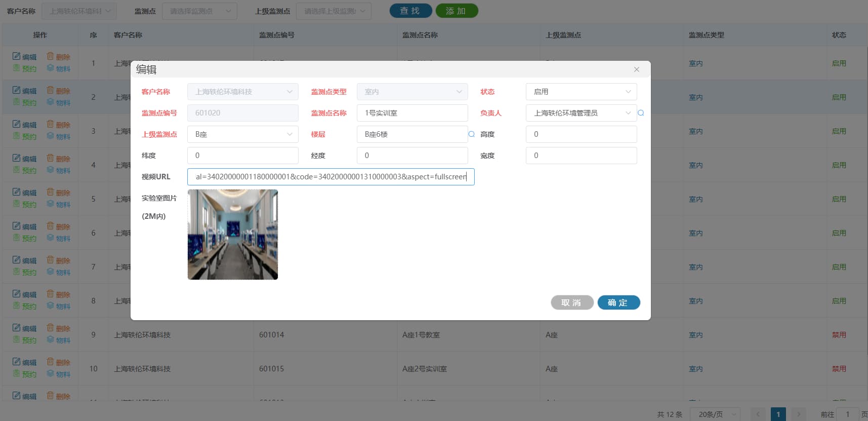The width and height of the screenshot is (868, 421).
Task: Click edit icon in row 4
Action: (17, 158)
